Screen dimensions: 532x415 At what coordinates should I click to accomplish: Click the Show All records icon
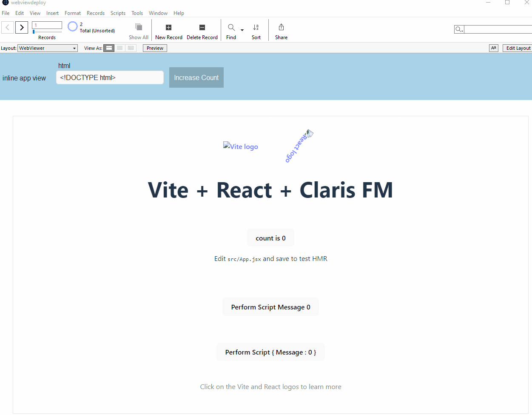point(139,27)
